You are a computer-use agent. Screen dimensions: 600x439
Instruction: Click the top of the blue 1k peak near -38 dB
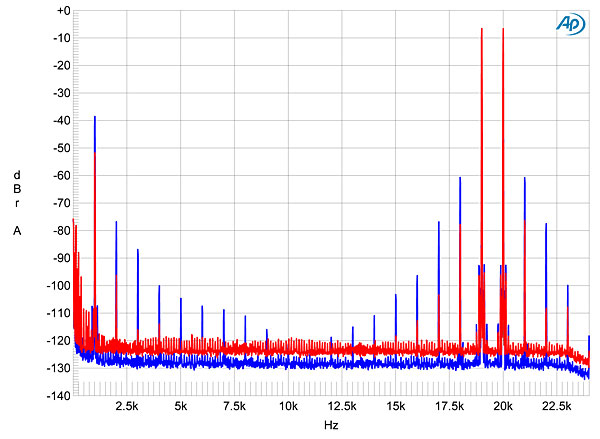click(x=95, y=117)
